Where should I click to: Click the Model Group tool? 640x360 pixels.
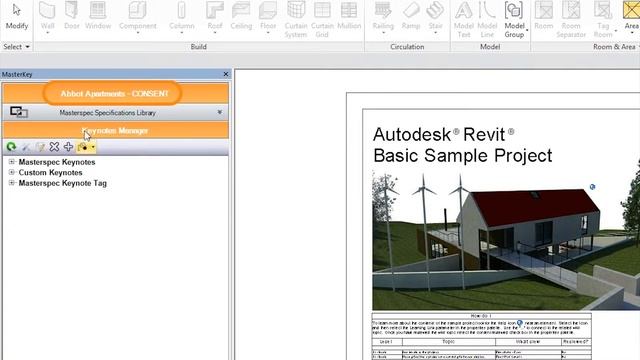coord(514,19)
